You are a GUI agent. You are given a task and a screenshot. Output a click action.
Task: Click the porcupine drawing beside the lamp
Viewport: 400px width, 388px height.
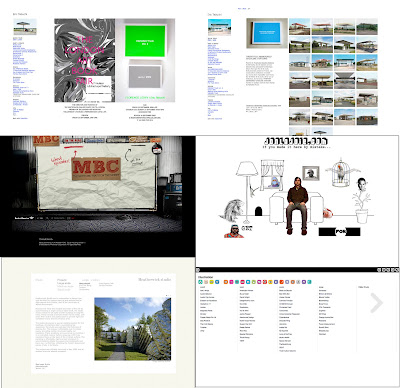click(232, 211)
